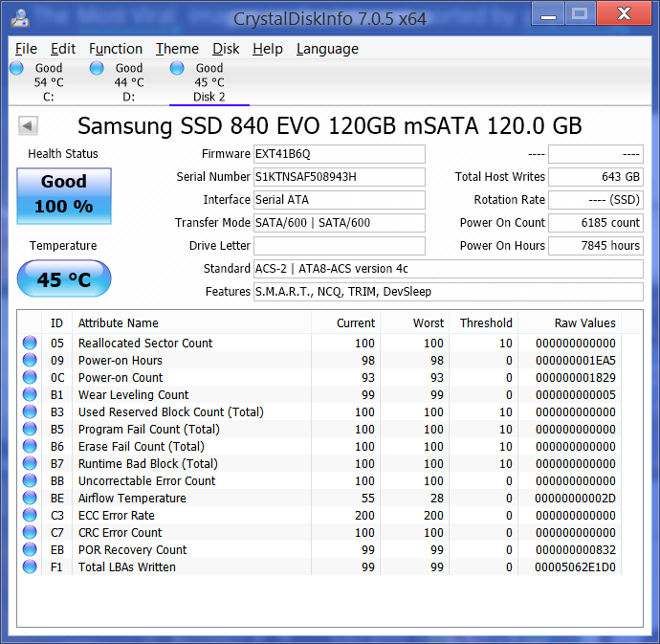
Task: Click the Good 100 % health status button
Action: tap(64, 196)
